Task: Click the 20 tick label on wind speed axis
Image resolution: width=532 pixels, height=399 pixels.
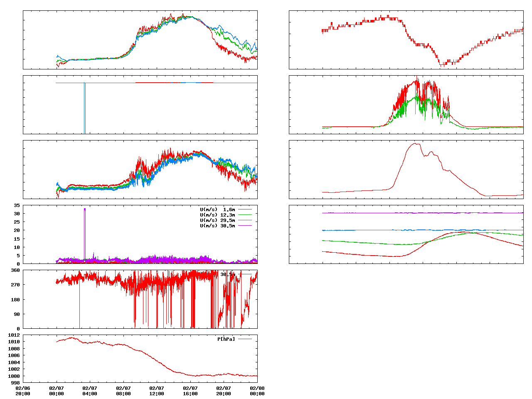Action: click(x=17, y=230)
